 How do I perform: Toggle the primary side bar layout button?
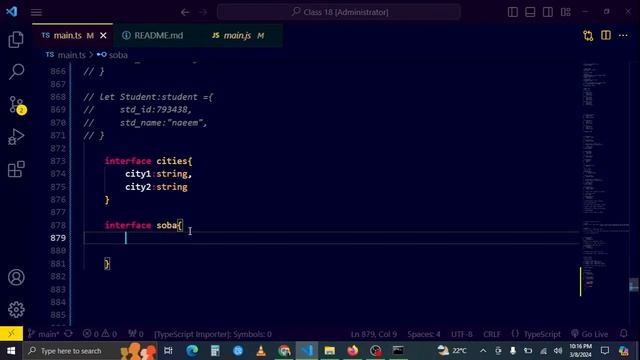click(513, 12)
